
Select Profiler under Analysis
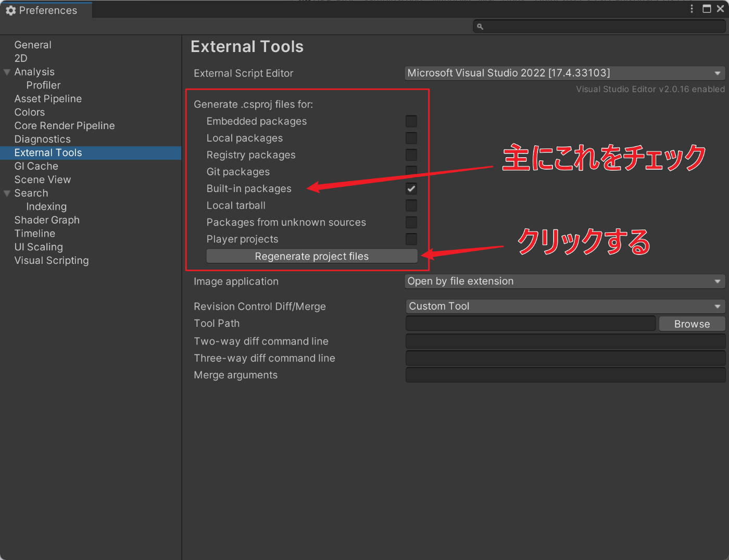click(x=44, y=85)
